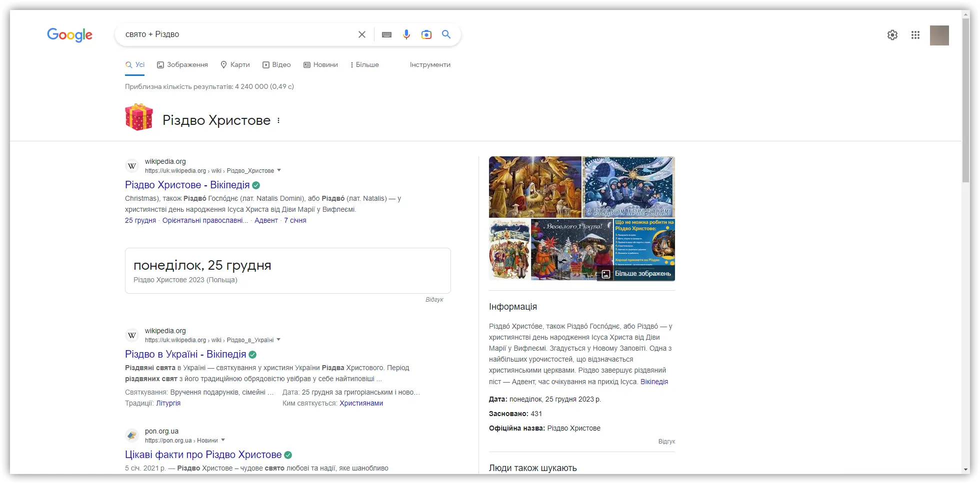Screen dimensions: 980x484
Task: Click the Інформація panel heading
Action: pyautogui.click(x=513, y=307)
